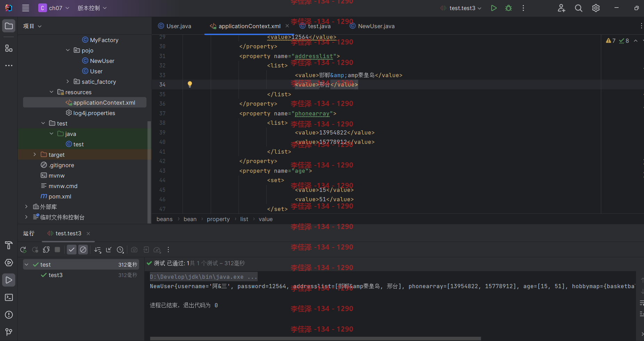Image resolution: width=644 pixels, height=341 pixels.
Task: Open the test.test3 run configuration dropdown
Action: pyautogui.click(x=461, y=8)
